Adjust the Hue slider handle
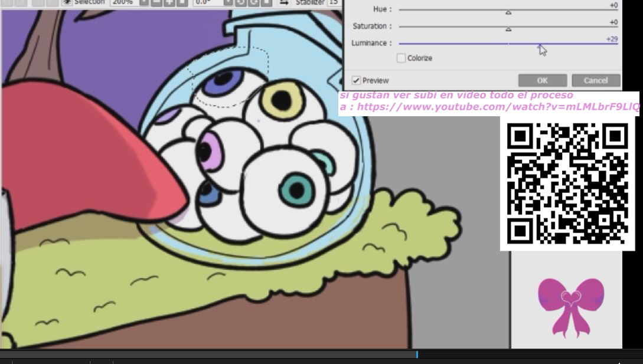This screenshot has width=643, height=364. [x=508, y=13]
